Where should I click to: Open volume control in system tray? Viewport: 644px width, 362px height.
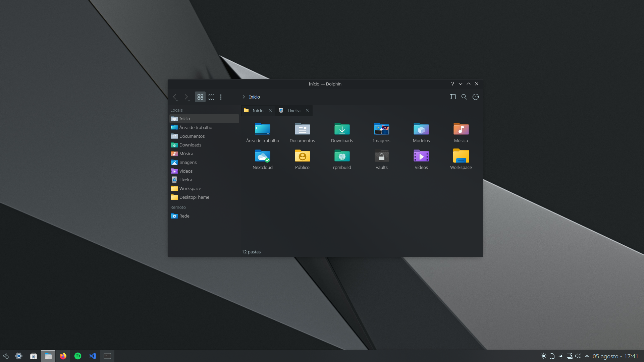[x=578, y=356]
